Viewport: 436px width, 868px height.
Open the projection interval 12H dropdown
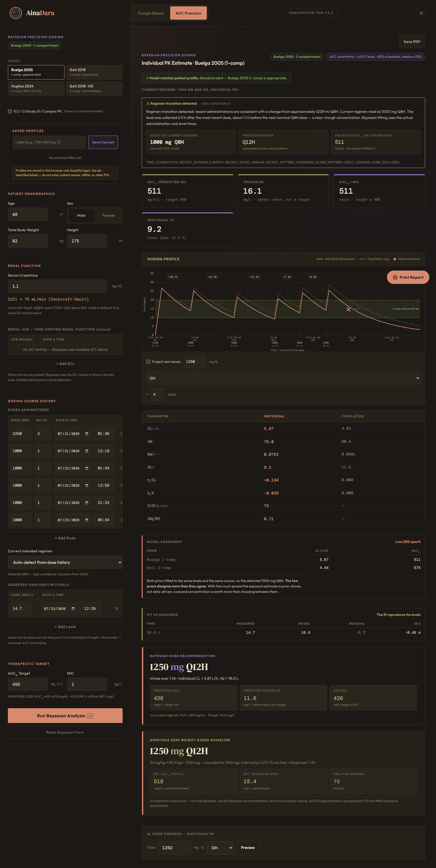pos(283,378)
